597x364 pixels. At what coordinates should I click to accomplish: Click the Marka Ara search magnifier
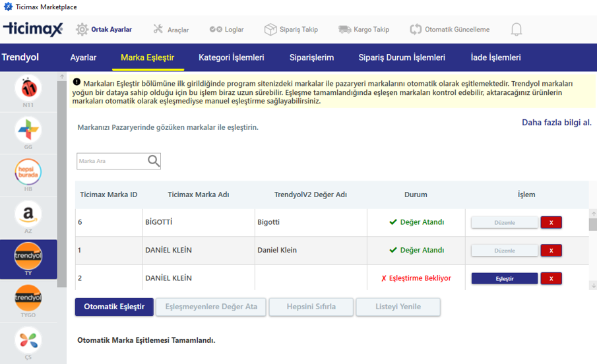(154, 161)
